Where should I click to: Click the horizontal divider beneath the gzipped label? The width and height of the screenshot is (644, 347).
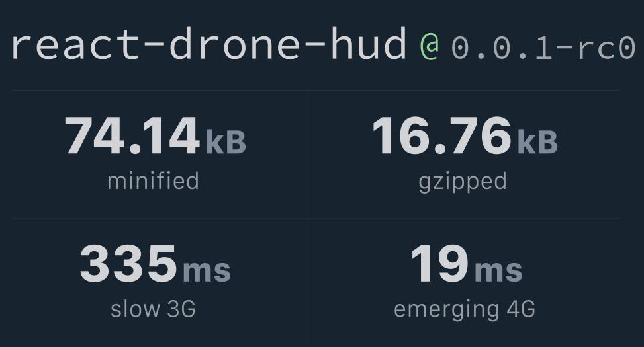tap(465, 219)
